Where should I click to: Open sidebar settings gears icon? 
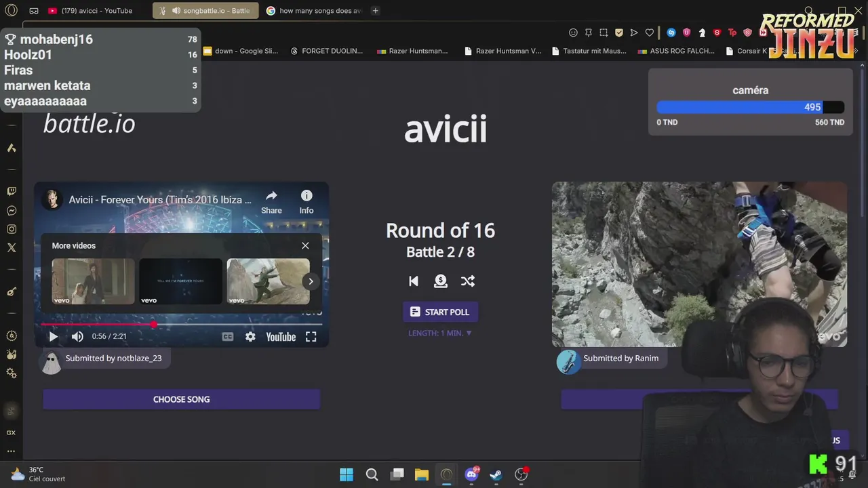[12, 373]
